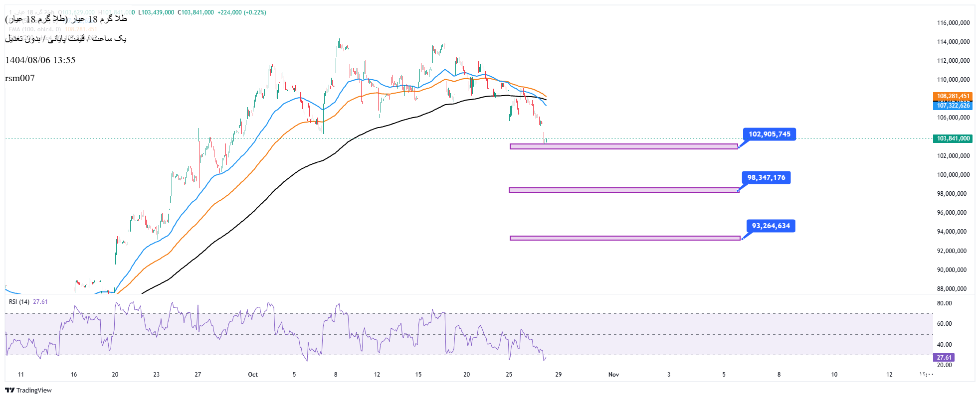Click the EMA 100 indicator legend text
Screen dimensions: 980x399
coord(35,29)
